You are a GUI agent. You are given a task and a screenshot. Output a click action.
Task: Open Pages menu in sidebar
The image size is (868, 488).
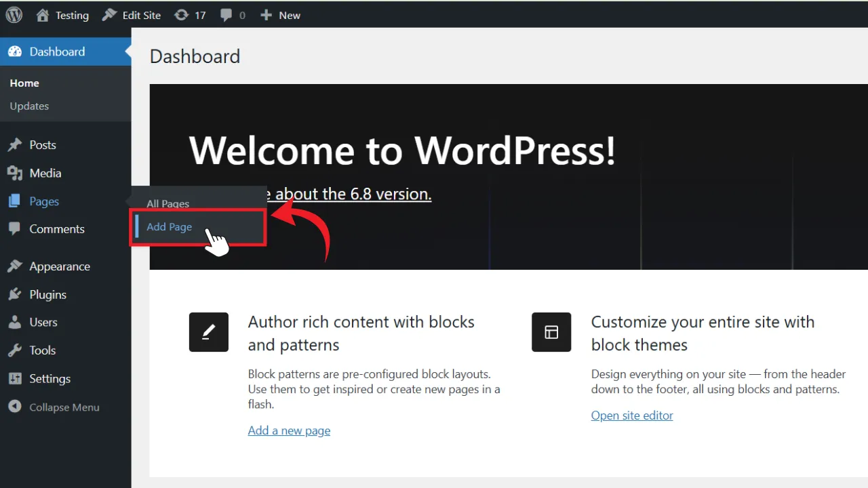(44, 201)
